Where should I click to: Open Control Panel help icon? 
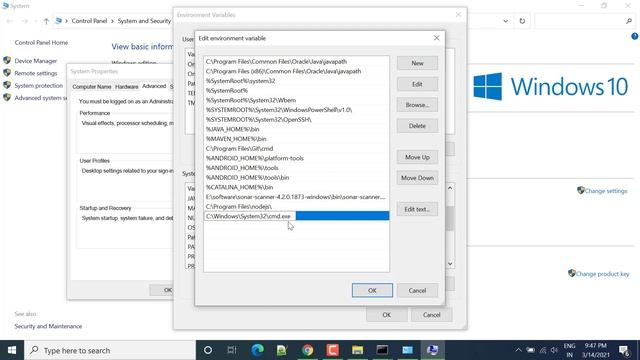pyautogui.click(x=634, y=36)
